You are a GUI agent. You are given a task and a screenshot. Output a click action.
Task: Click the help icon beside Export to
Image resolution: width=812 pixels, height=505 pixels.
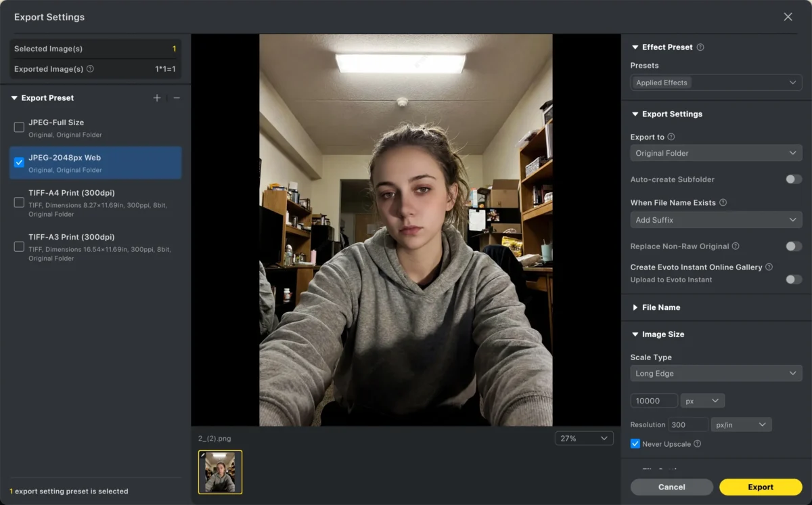click(x=671, y=137)
